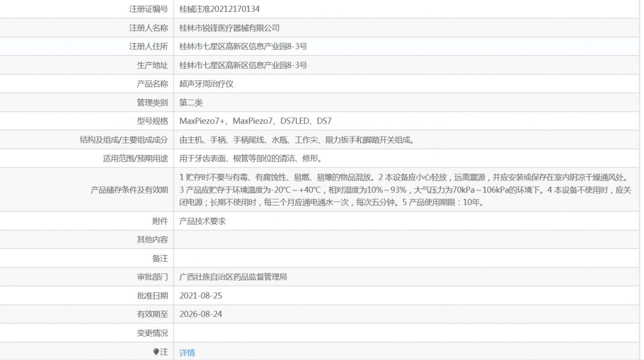Select registration number 桂械注准20212170134
The height and width of the screenshot is (360, 644).
pyautogui.click(x=220, y=9)
